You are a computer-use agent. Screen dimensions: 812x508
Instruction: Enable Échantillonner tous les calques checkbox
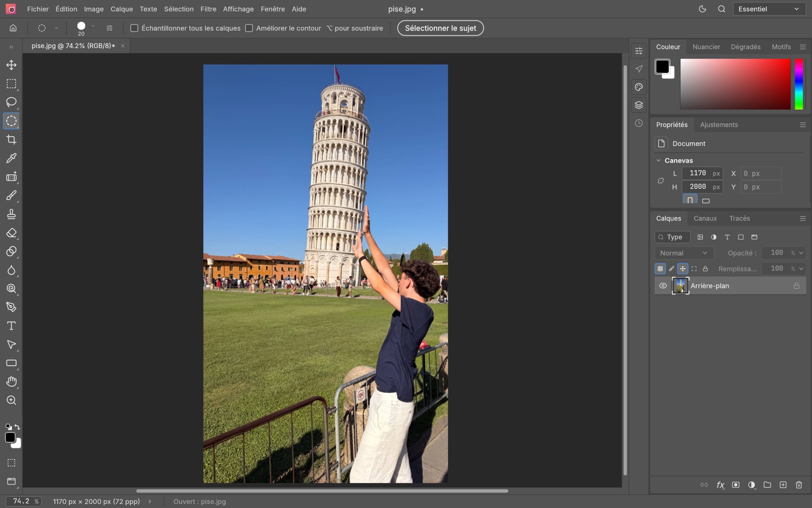tap(134, 28)
